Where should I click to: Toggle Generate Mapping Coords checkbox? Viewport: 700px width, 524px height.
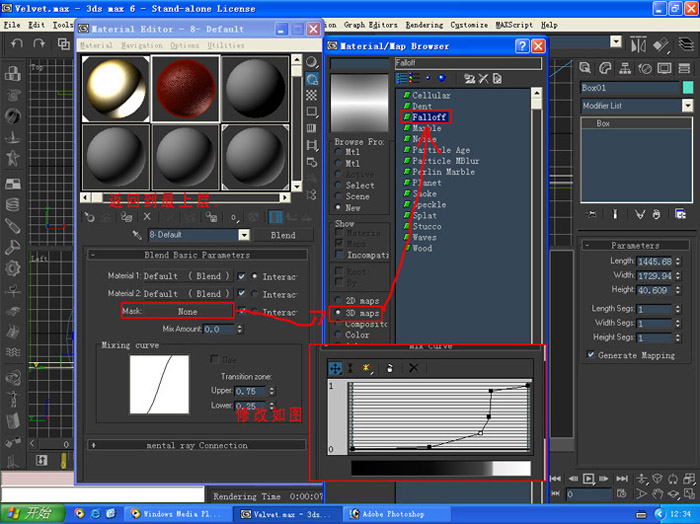pos(591,355)
